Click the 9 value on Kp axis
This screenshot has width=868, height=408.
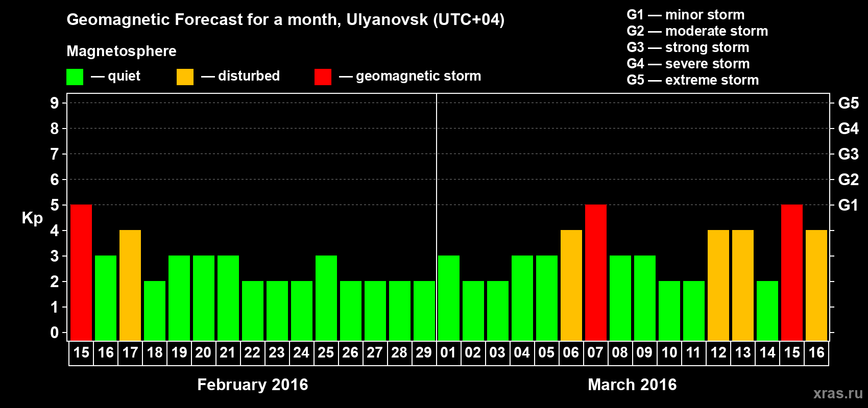point(55,103)
